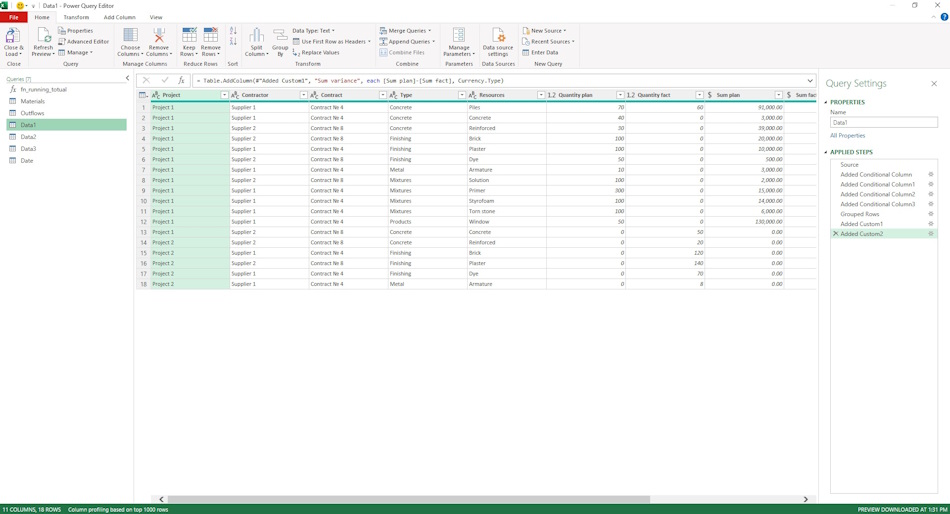Image resolution: width=950 pixels, height=514 pixels.
Task: Select the Outflows query
Action: pyautogui.click(x=67, y=113)
